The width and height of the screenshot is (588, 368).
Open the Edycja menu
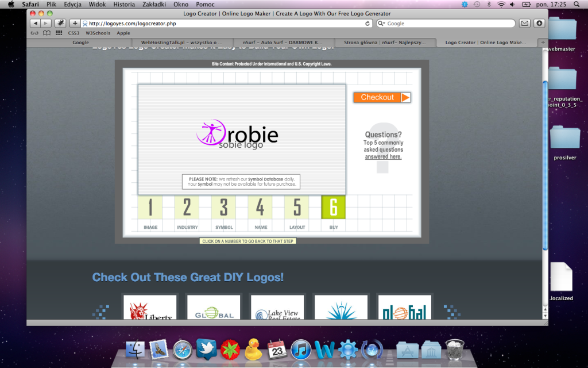tap(72, 4)
